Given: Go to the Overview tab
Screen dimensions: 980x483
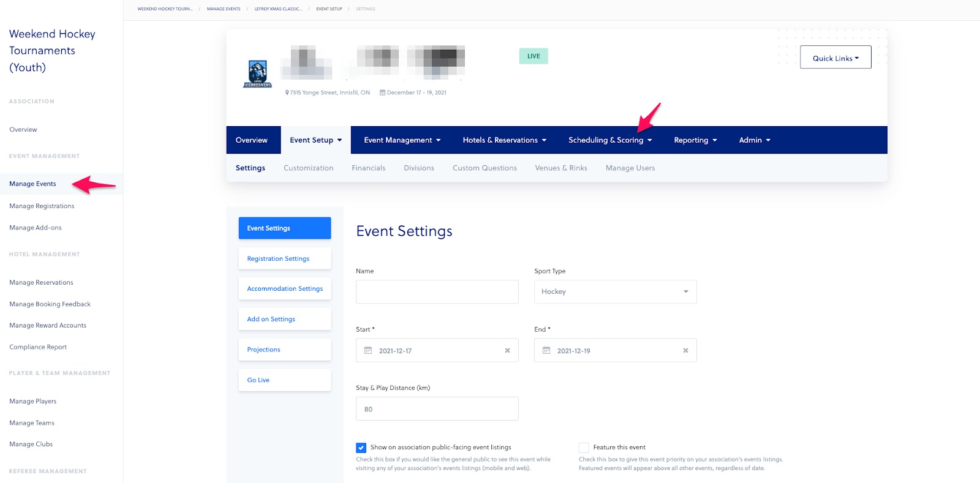Looking at the screenshot, I should pyautogui.click(x=252, y=140).
